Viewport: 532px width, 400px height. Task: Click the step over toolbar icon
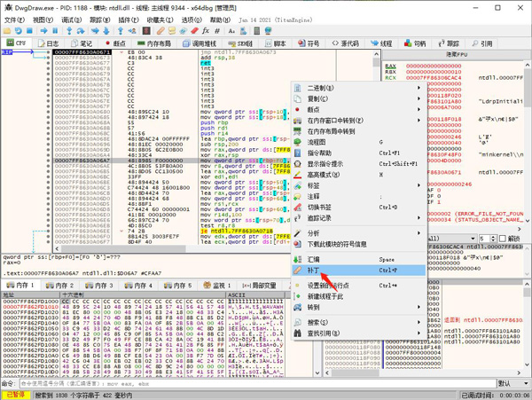click(81, 31)
